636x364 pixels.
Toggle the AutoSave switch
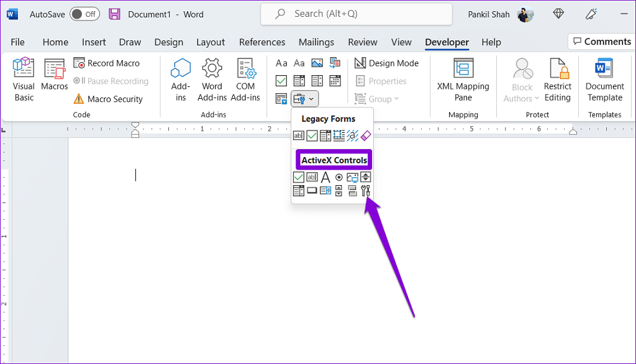84,14
